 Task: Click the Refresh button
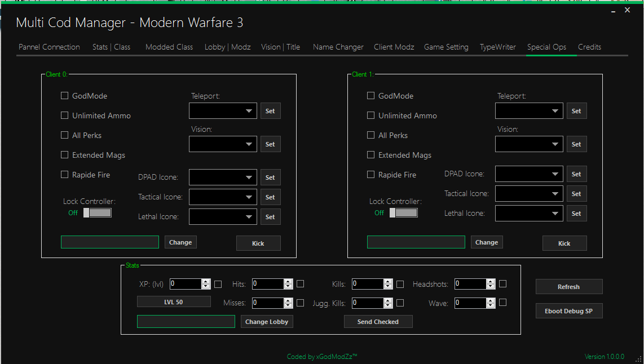[x=569, y=286]
